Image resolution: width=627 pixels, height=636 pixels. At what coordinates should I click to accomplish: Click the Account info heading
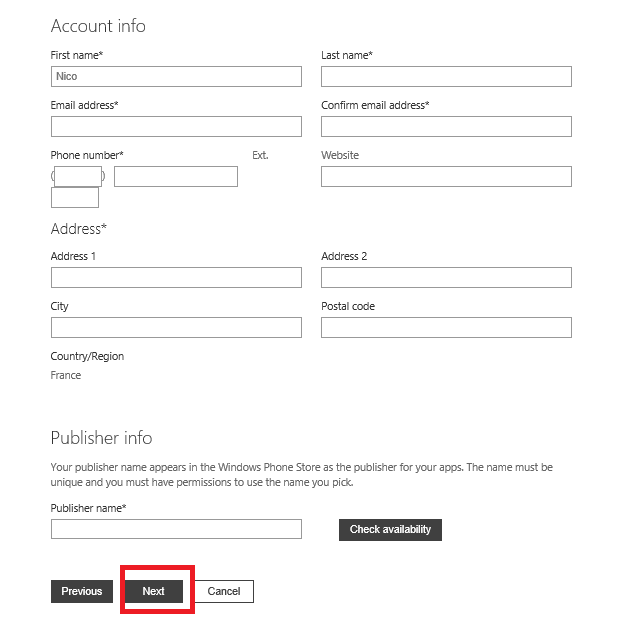coord(98,25)
